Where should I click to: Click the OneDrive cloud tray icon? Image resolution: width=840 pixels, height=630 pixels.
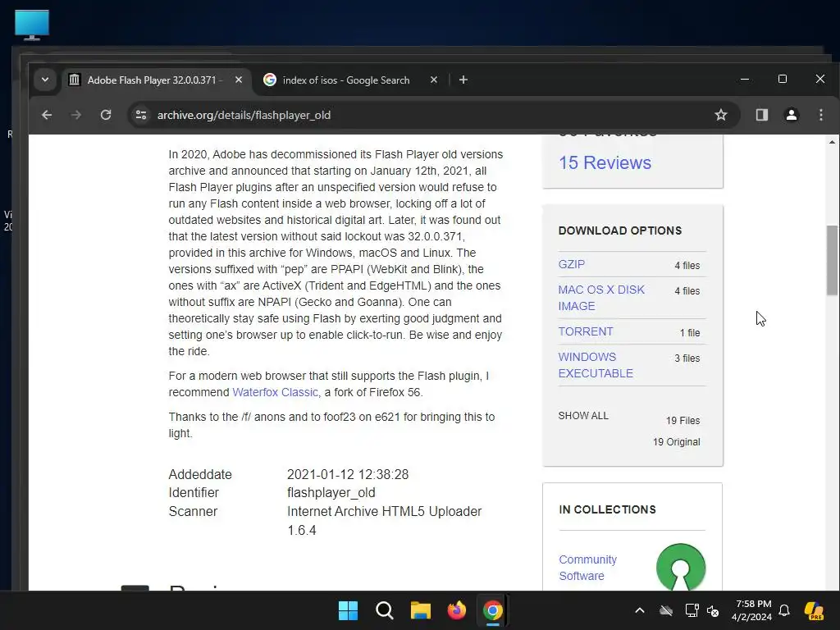666,610
